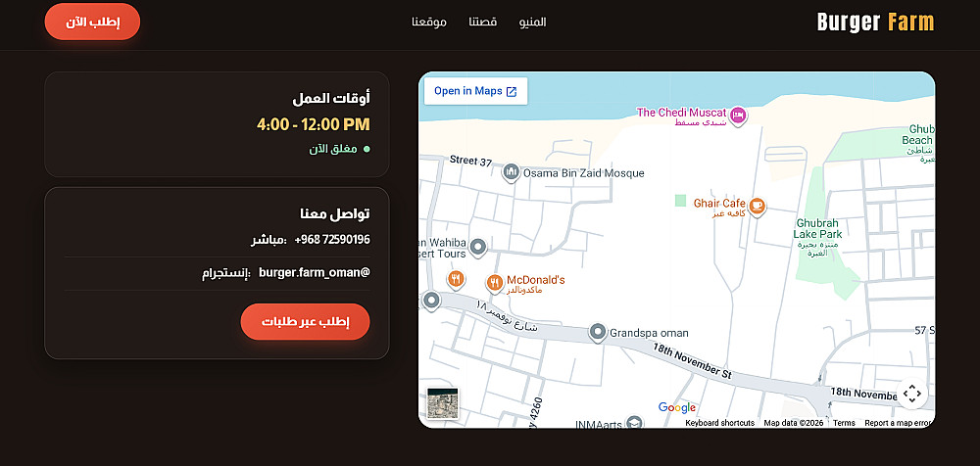The height and width of the screenshot is (466, 980).
Task: Click the Ghair Cafe coffee pin
Action: pyautogui.click(x=757, y=207)
